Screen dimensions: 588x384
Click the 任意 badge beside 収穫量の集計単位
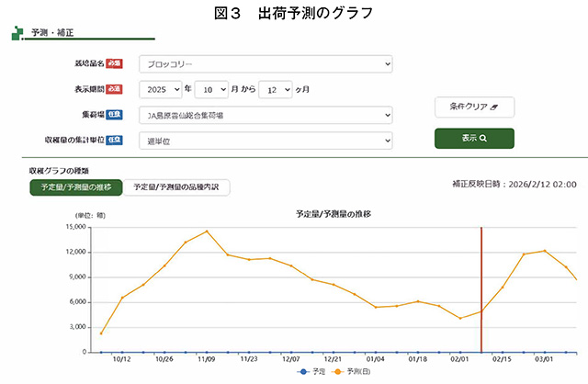click(x=114, y=140)
